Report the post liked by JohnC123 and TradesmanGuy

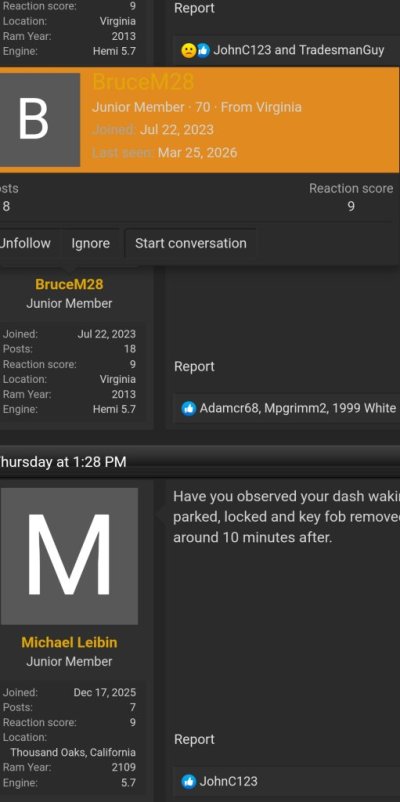pyautogui.click(x=194, y=8)
